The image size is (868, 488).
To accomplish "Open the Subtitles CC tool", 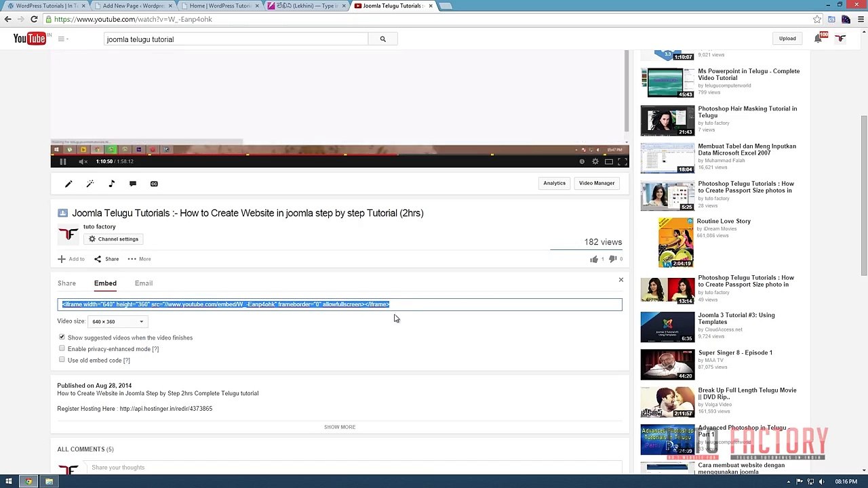I will 154,184.
